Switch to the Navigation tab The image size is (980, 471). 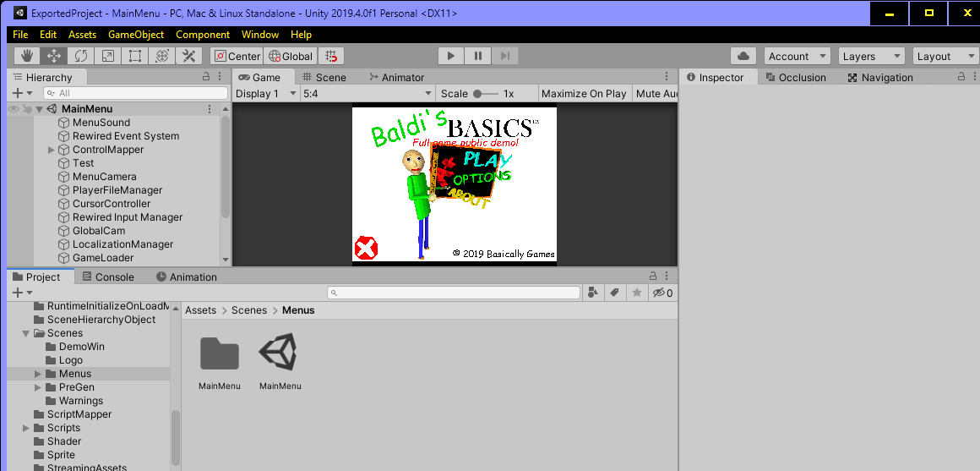pyautogui.click(x=880, y=77)
